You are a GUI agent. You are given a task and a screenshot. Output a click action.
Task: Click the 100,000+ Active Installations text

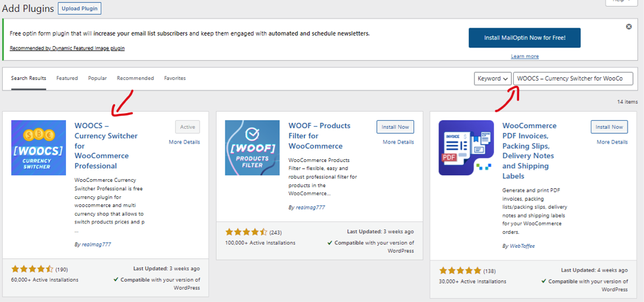click(260, 243)
